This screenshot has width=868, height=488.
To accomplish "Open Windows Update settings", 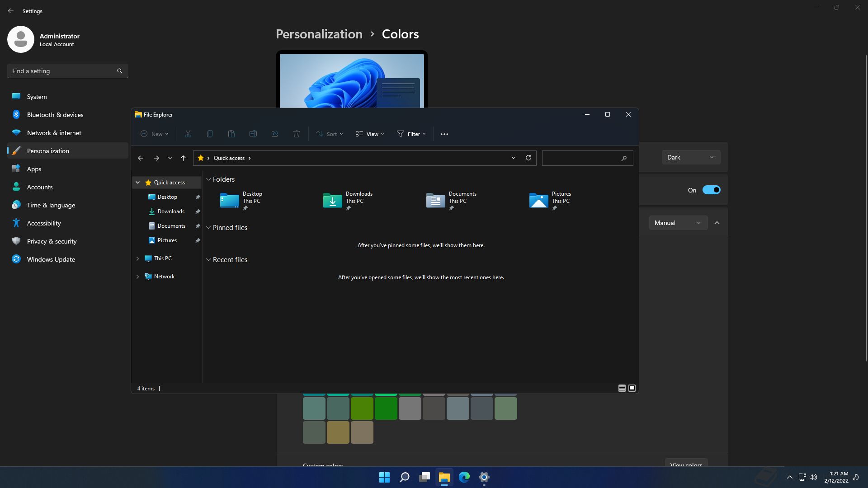I will click(x=68, y=259).
